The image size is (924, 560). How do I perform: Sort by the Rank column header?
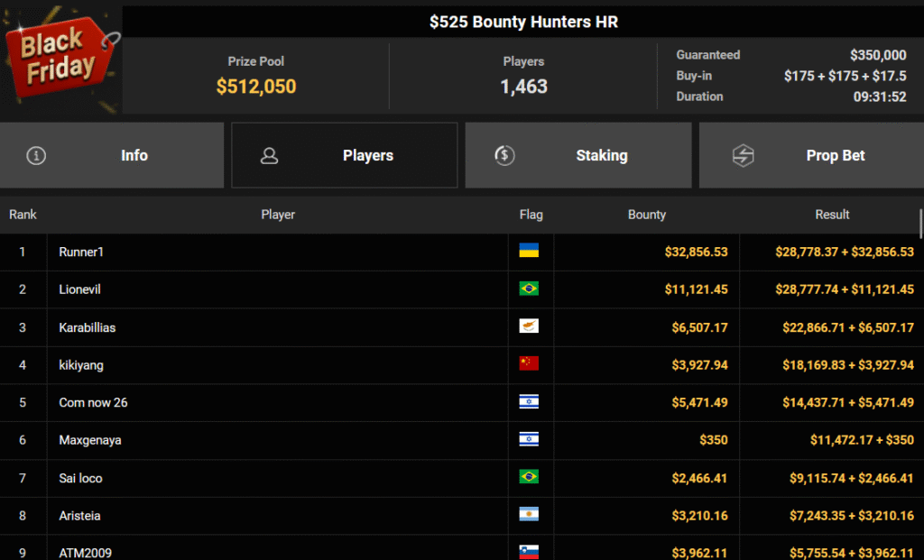click(x=23, y=215)
